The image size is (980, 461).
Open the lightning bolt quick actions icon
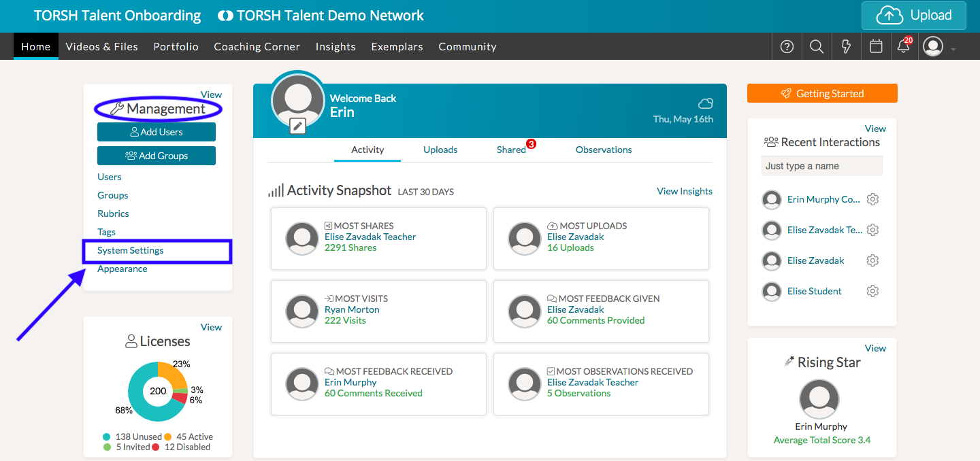[x=847, y=47]
